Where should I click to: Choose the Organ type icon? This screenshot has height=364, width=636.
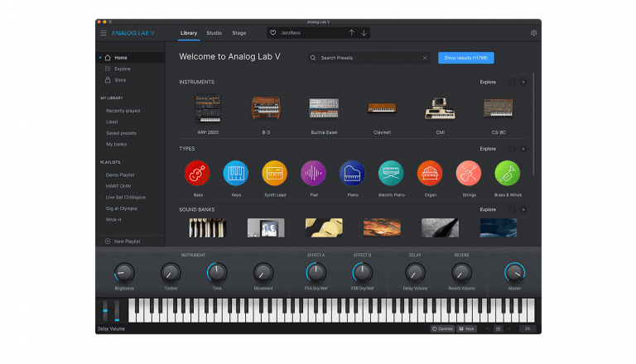click(430, 173)
